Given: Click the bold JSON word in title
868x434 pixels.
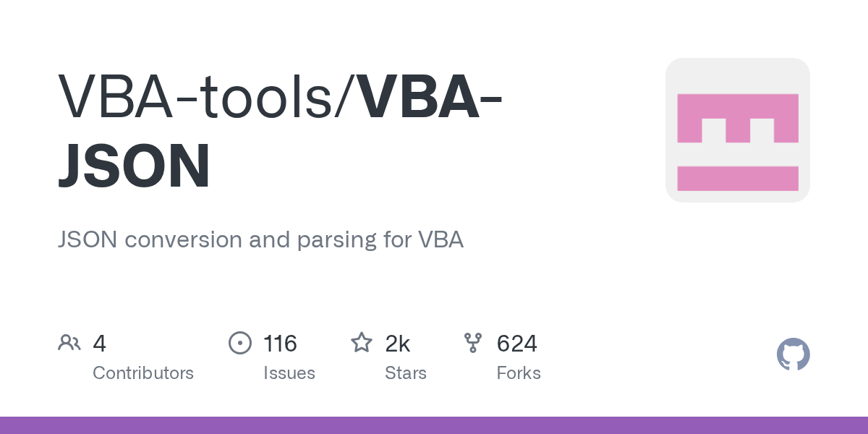Looking at the screenshot, I should tap(134, 166).
